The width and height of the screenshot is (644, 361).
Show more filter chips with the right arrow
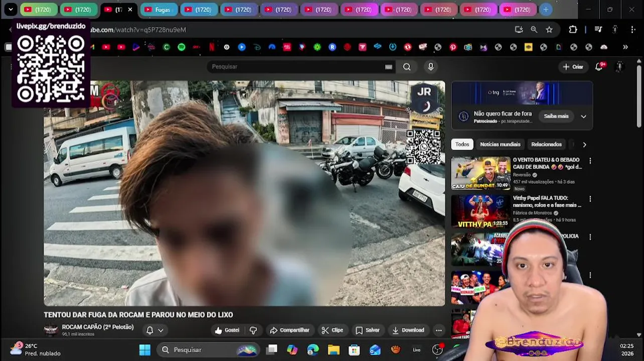click(584, 144)
